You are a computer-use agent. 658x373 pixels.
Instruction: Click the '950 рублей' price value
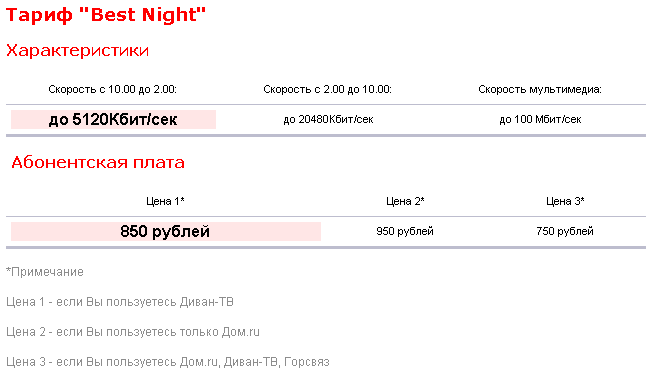tap(405, 232)
